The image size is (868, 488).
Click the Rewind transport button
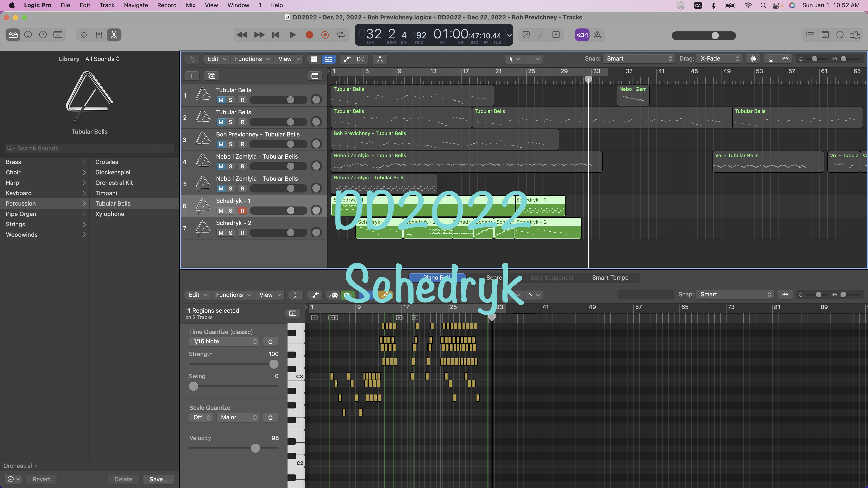[242, 35]
